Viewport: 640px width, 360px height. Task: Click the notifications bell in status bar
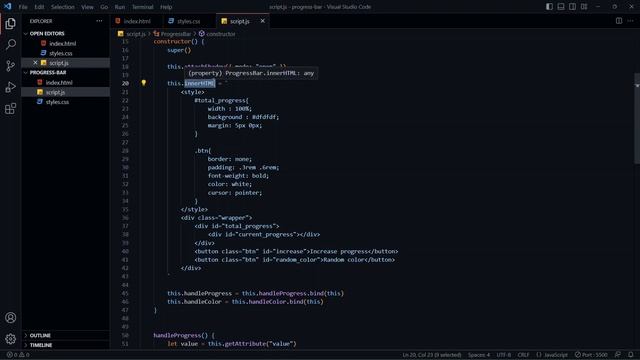631,355
